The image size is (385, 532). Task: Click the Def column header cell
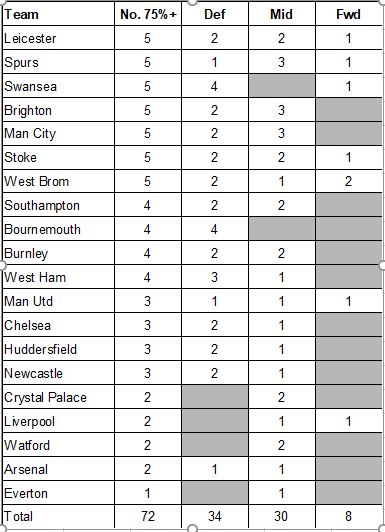pos(215,14)
